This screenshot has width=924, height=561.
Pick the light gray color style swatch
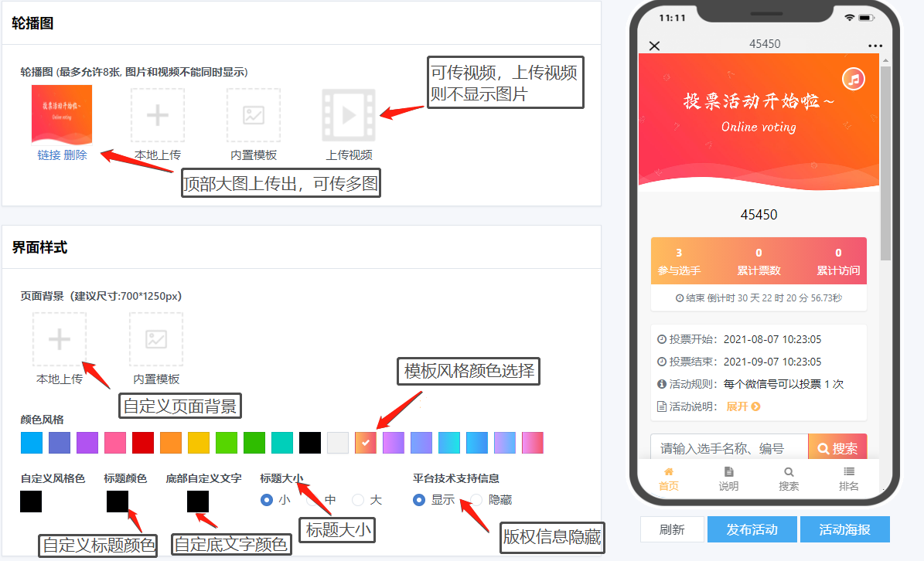[x=338, y=443]
